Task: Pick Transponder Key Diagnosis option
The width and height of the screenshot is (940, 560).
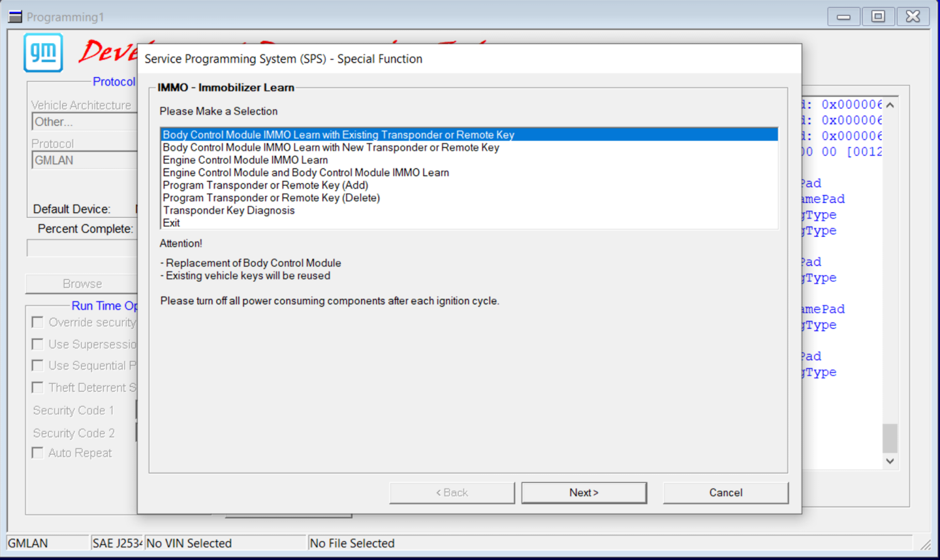Action: click(469, 210)
